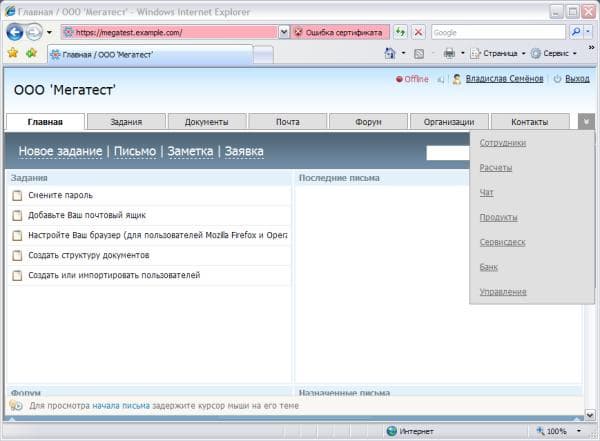
Task: Select Продукты in the dropdown menu
Action: tap(499, 217)
